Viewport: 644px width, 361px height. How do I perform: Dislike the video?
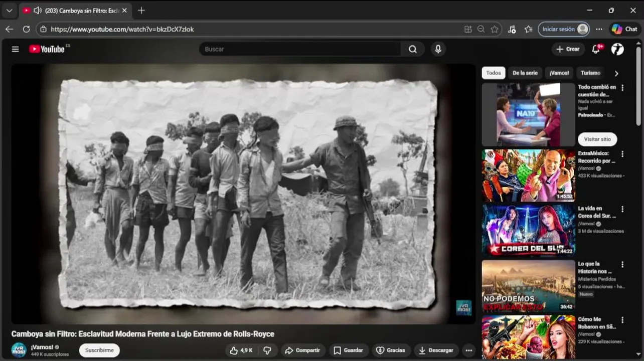tap(267, 350)
